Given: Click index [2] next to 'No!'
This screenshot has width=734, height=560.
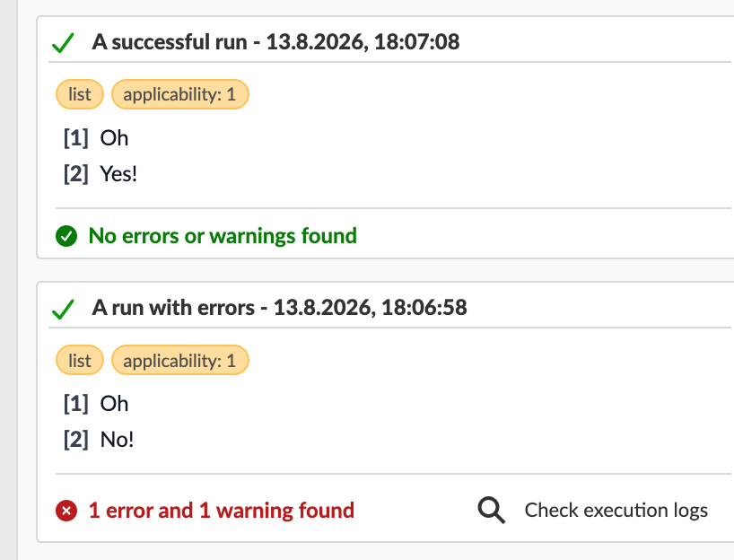Looking at the screenshot, I should pyautogui.click(x=76, y=440).
